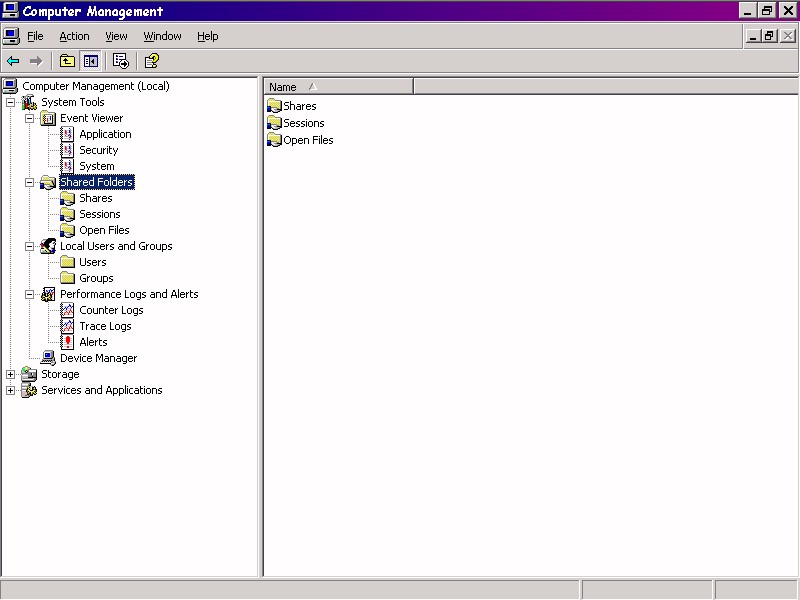
Task: Click the Sessions folder icon in right pane
Action: pos(274,123)
